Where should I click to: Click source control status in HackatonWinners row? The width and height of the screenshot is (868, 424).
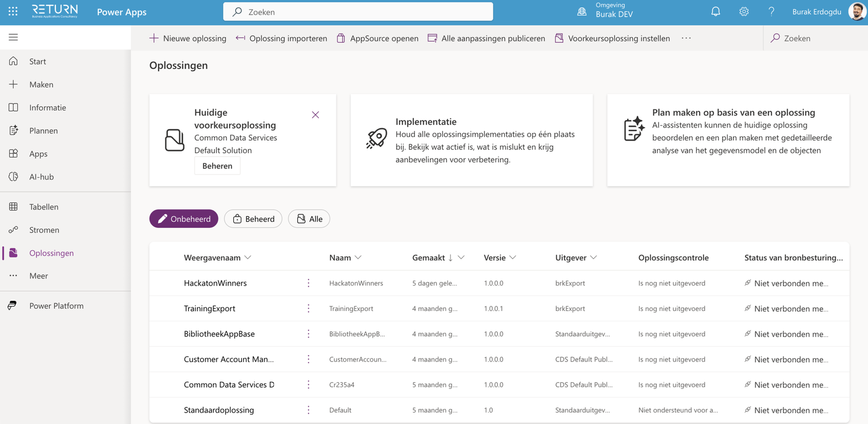[x=786, y=283]
